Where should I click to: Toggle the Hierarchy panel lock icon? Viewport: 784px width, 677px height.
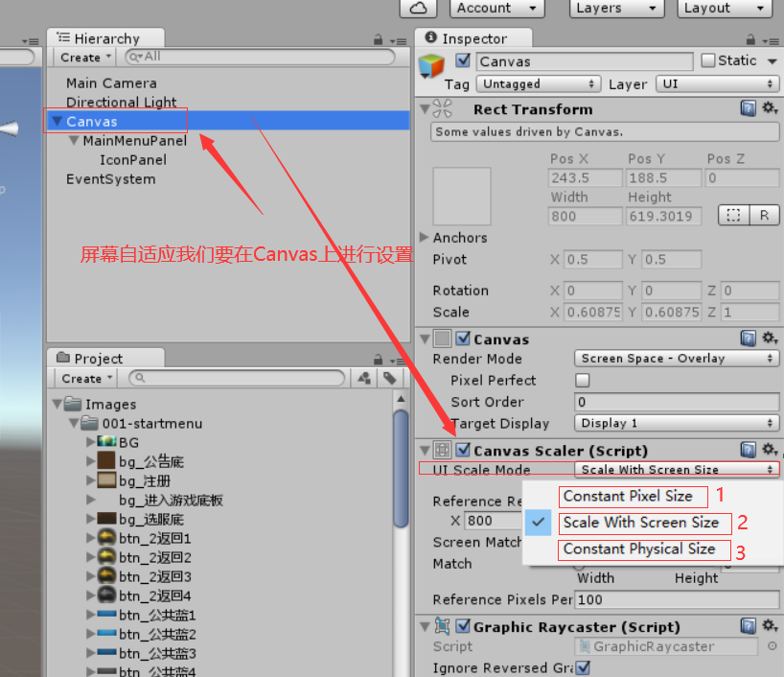(378, 39)
